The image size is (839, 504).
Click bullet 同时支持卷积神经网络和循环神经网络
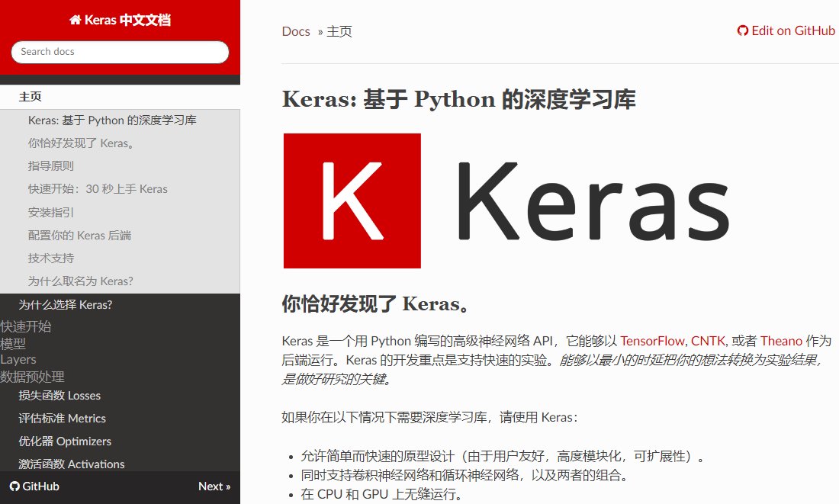point(465,475)
